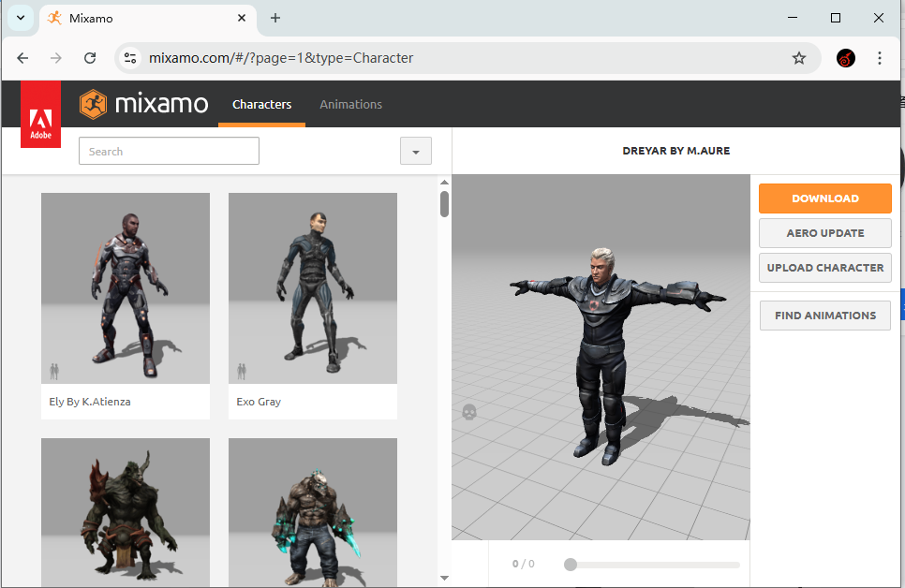Open the character filter dropdown
This screenshot has width=905, height=588.
click(x=416, y=151)
